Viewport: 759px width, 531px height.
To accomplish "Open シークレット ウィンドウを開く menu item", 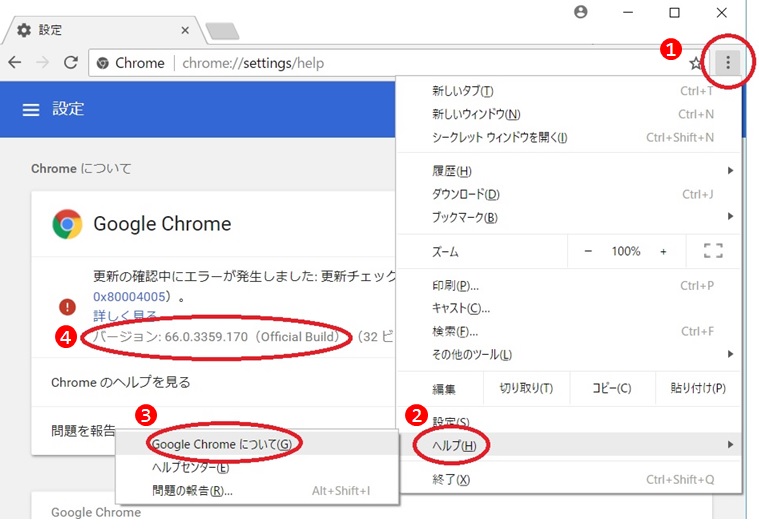I will 569,137.
